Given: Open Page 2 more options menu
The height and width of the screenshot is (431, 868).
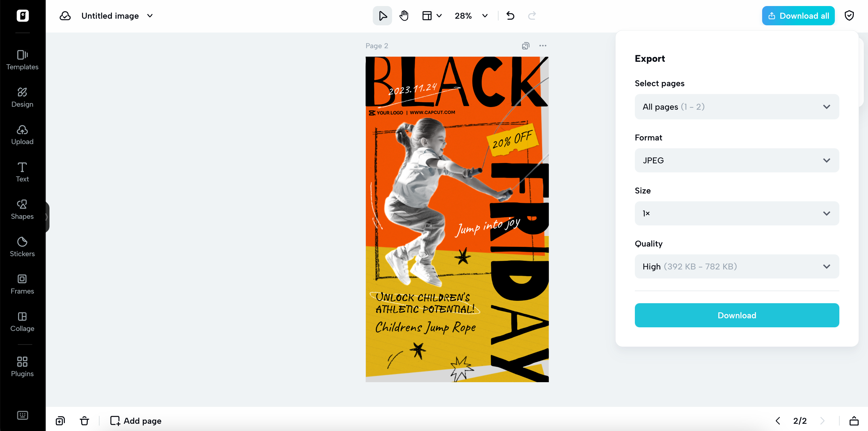Looking at the screenshot, I should (543, 46).
